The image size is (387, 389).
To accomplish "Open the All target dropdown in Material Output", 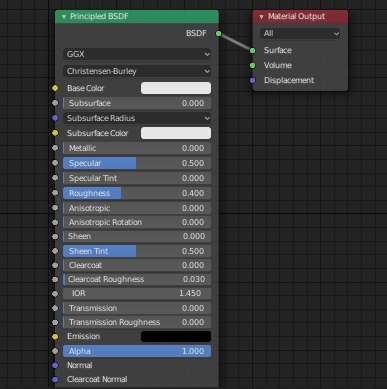I will [300, 33].
